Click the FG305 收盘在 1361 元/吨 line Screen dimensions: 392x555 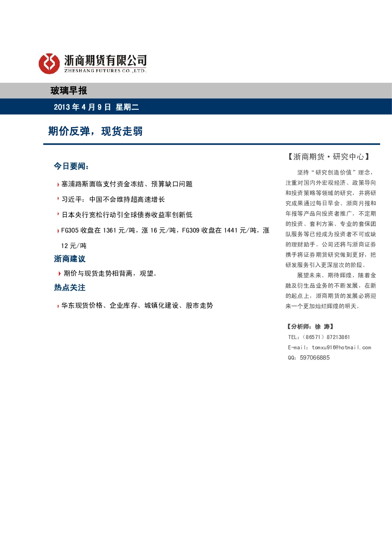(x=165, y=230)
